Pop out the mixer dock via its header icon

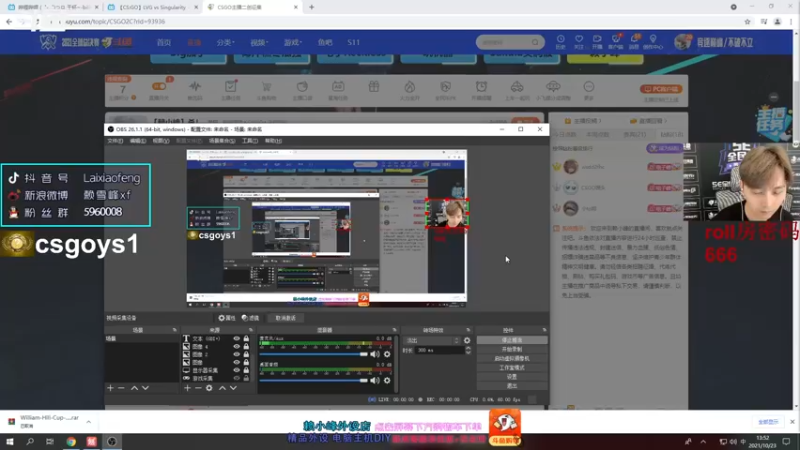394,330
